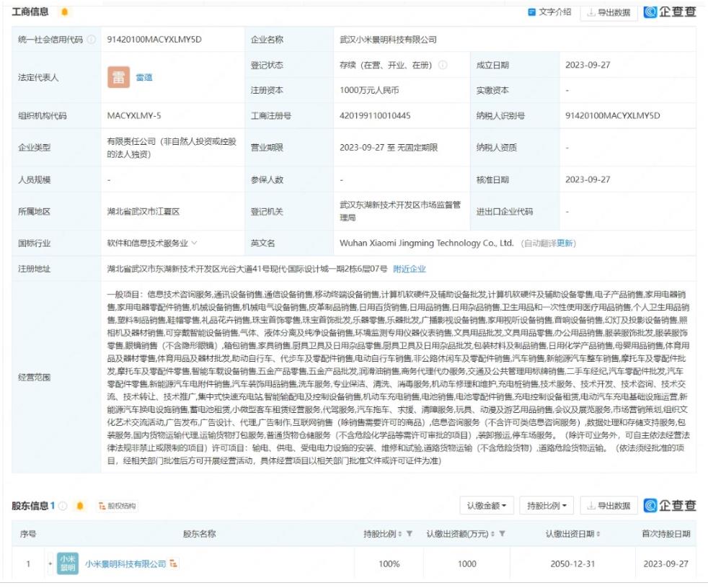Open the 持股比例 dropdown button
Screen dimensions: 708x588
point(547,506)
